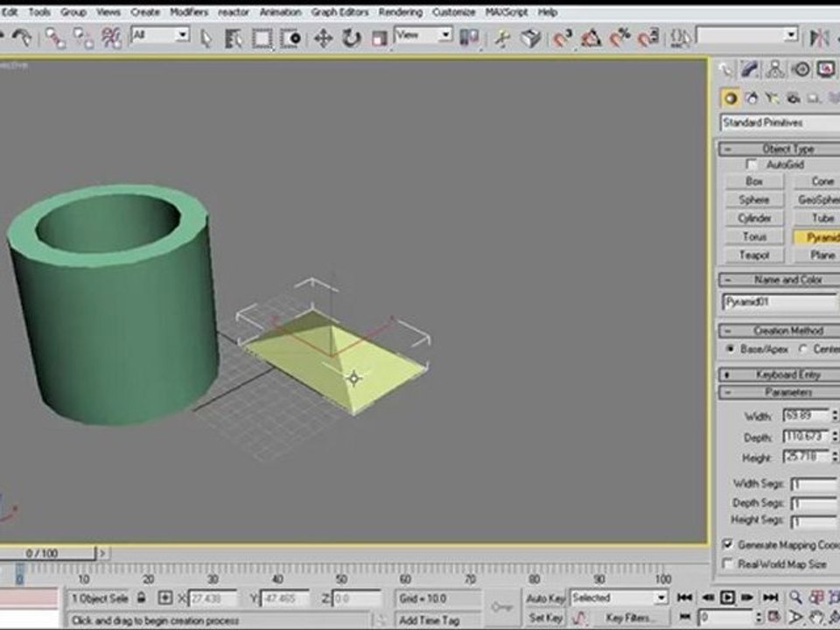
Task: Switch to the Hierarchy panel tab icon
Action: pos(774,70)
